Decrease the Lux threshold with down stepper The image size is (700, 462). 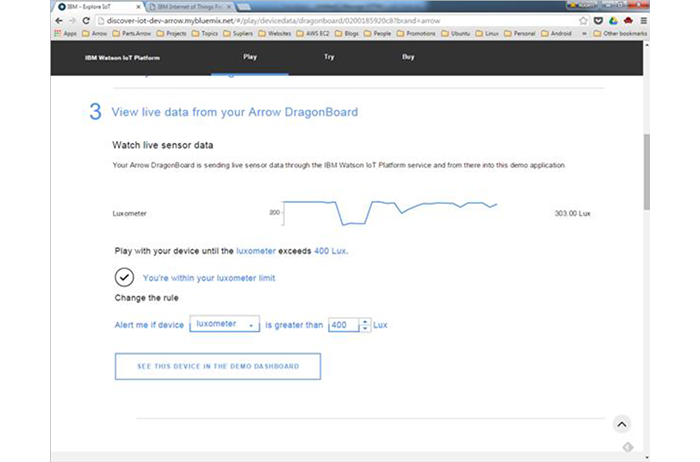click(x=365, y=328)
